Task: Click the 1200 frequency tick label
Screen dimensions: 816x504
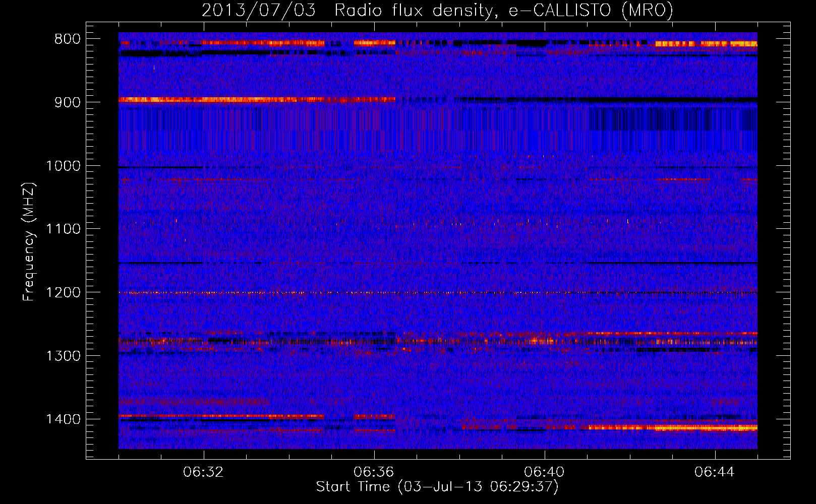Action: point(63,293)
